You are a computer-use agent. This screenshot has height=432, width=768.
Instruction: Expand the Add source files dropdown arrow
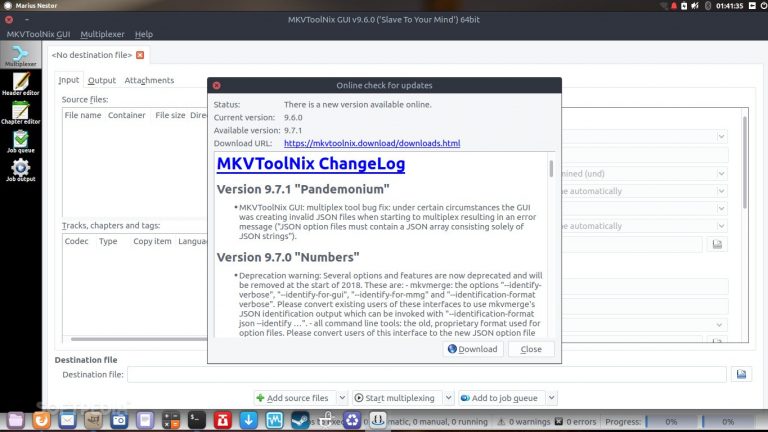(342, 398)
